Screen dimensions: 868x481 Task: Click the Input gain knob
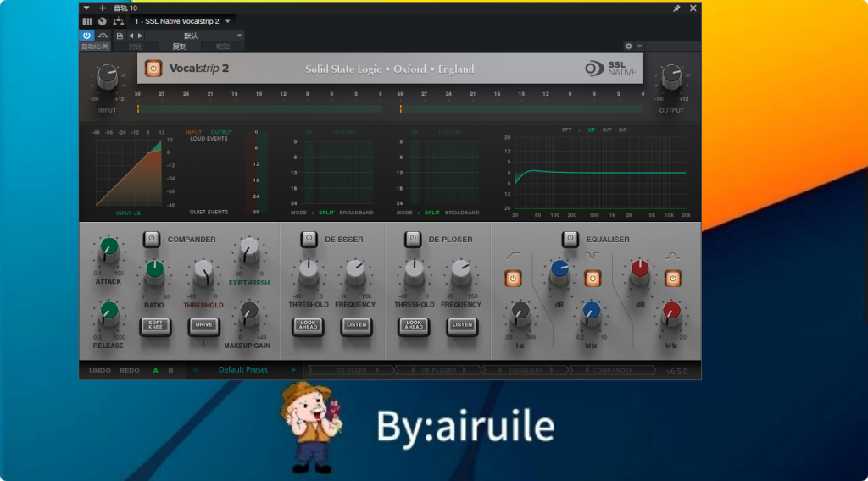pos(108,77)
